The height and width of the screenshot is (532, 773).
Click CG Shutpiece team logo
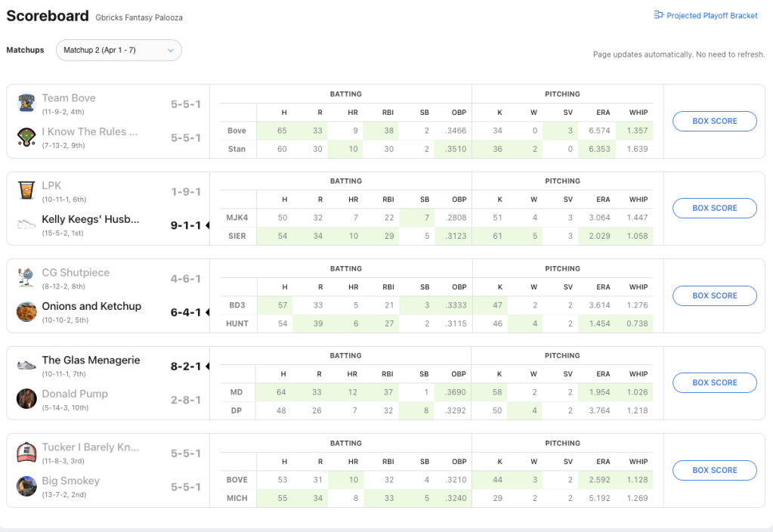(x=27, y=278)
